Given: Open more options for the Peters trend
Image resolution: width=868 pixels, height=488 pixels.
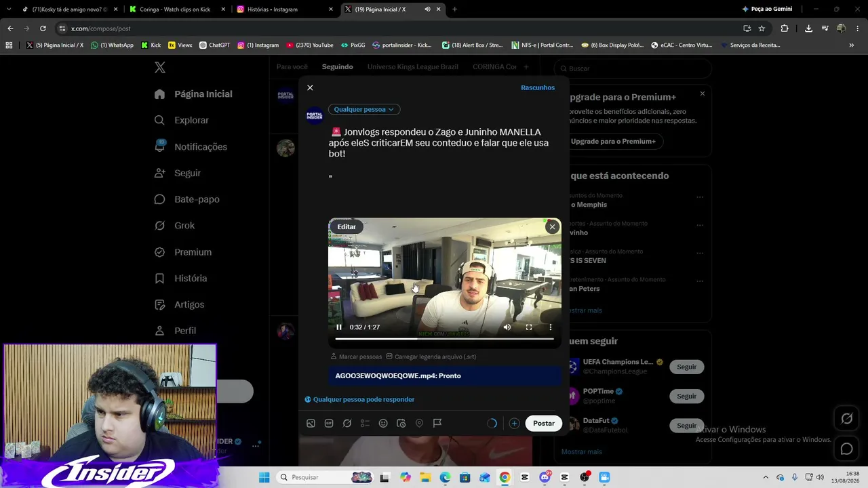Looking at the screenshot, I should (x=700, y=281).
